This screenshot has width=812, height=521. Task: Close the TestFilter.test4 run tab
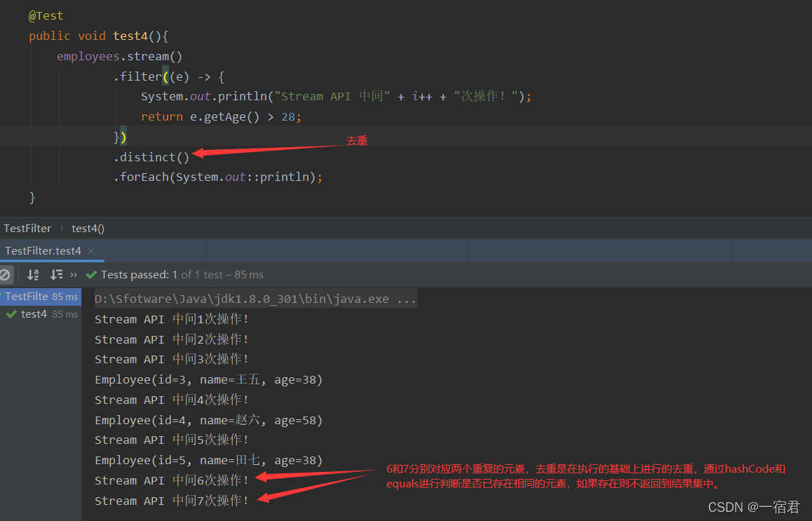click(91, 250)
